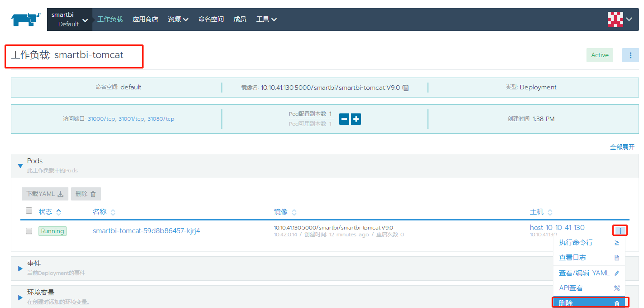Click the 全部展开 link
The image size is (644, 308).
622,147
